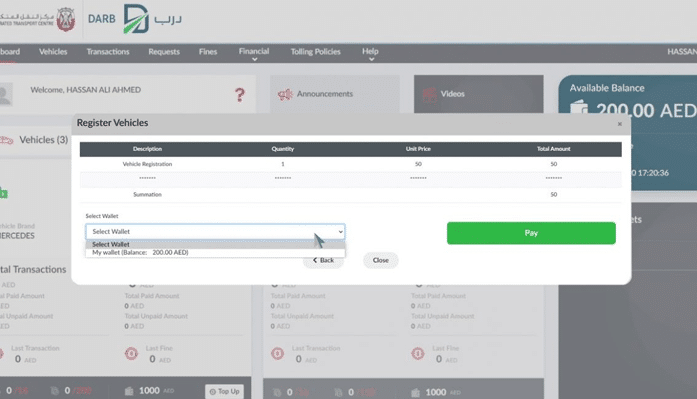Viewport: 697px width, 399px height.
Task: Click the Close button in dialog
Action: (x=381, y=260)
